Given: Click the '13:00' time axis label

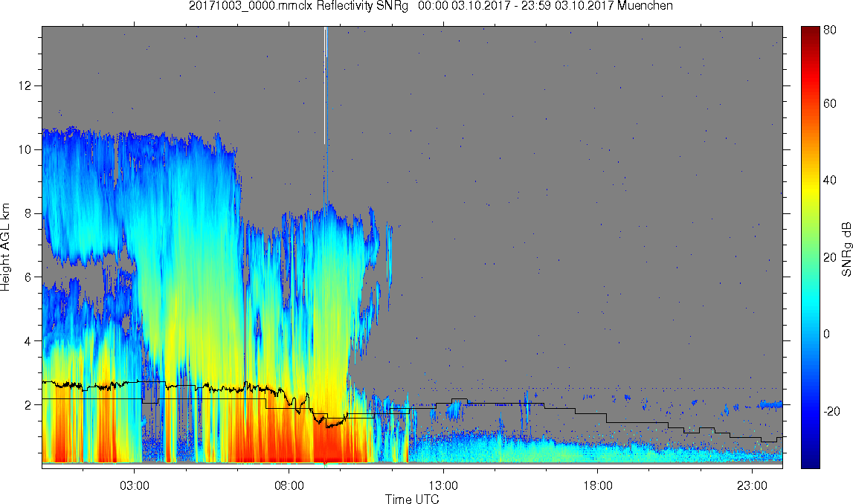Looking at the screenshot, I should pos(443,485).
